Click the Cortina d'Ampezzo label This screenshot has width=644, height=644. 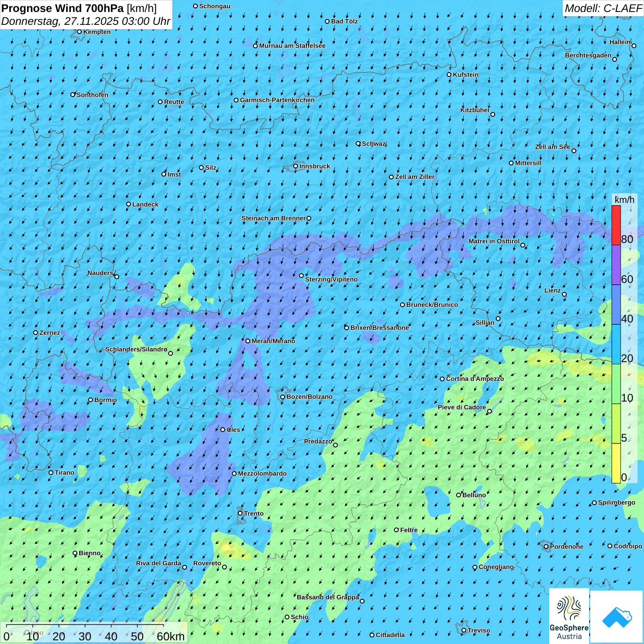(x=475, y=379)
